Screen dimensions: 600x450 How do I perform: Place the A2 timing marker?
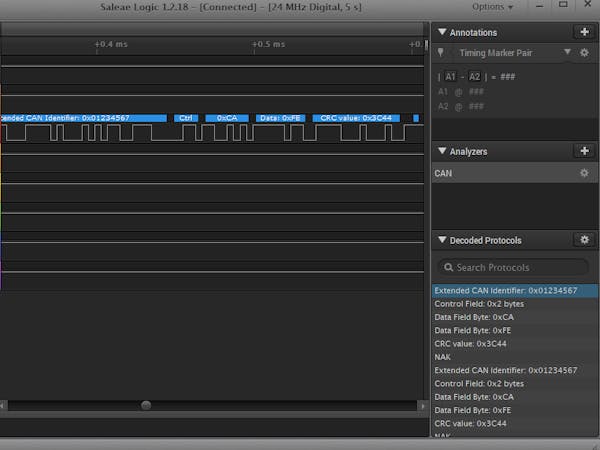pyautogui.click(x=474, y=76)
